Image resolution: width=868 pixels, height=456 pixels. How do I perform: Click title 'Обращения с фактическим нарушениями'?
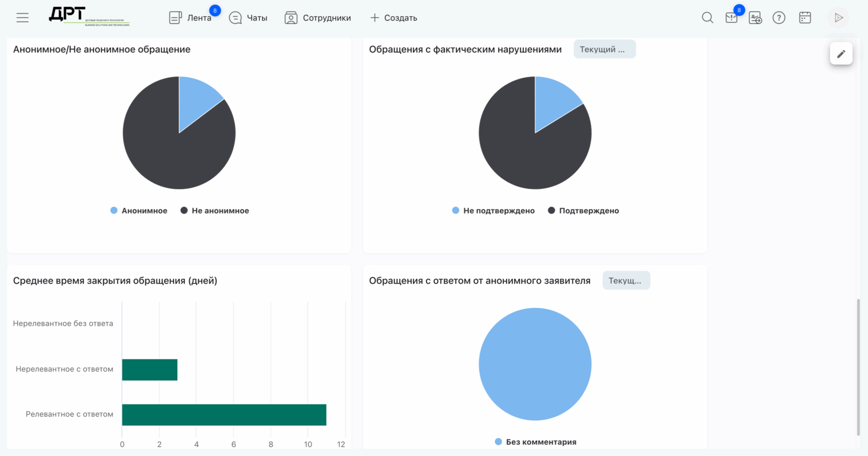[x=465, y=50]
